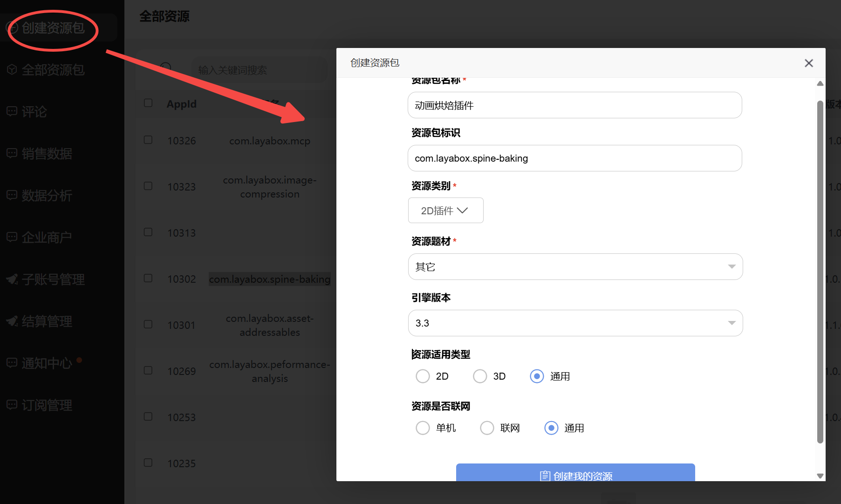
Task: Open the 引擎版本 dropdown showing 3.3
Action: point(575,323)
